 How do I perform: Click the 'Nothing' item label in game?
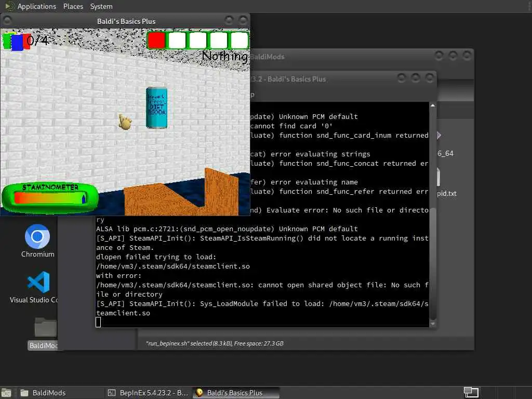click(224, 56)
